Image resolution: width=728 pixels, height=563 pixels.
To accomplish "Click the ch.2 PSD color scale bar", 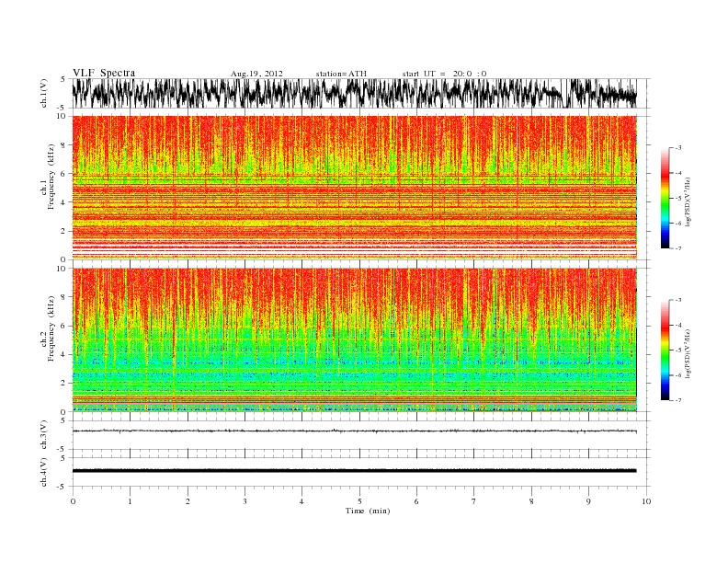I will tap(665, 350).
